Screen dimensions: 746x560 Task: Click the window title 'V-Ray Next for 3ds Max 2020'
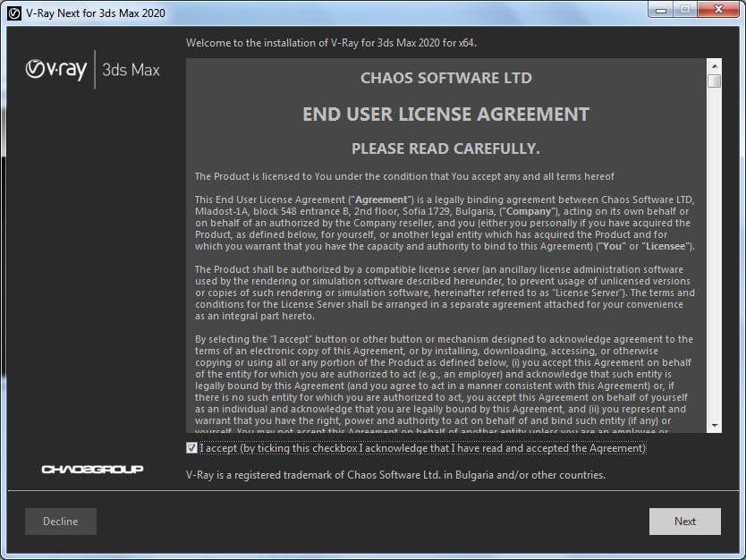[96, 13]
